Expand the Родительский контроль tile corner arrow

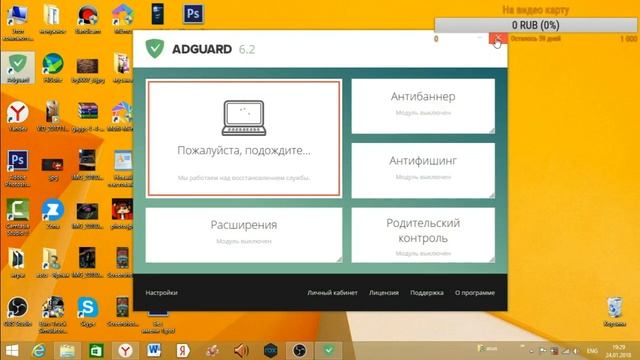492,259
